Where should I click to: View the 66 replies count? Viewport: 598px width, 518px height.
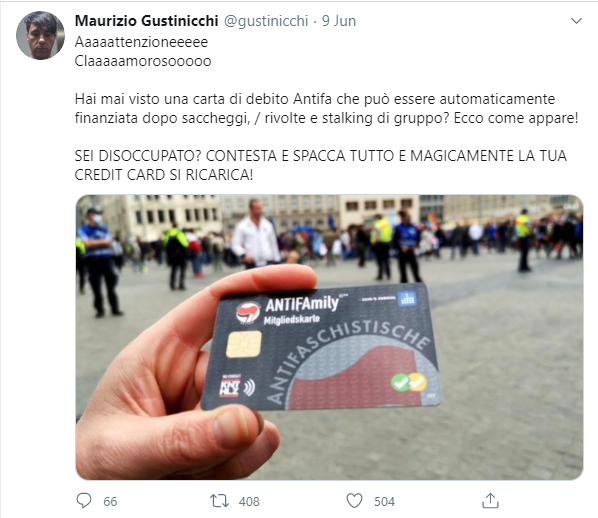(110, 501)
